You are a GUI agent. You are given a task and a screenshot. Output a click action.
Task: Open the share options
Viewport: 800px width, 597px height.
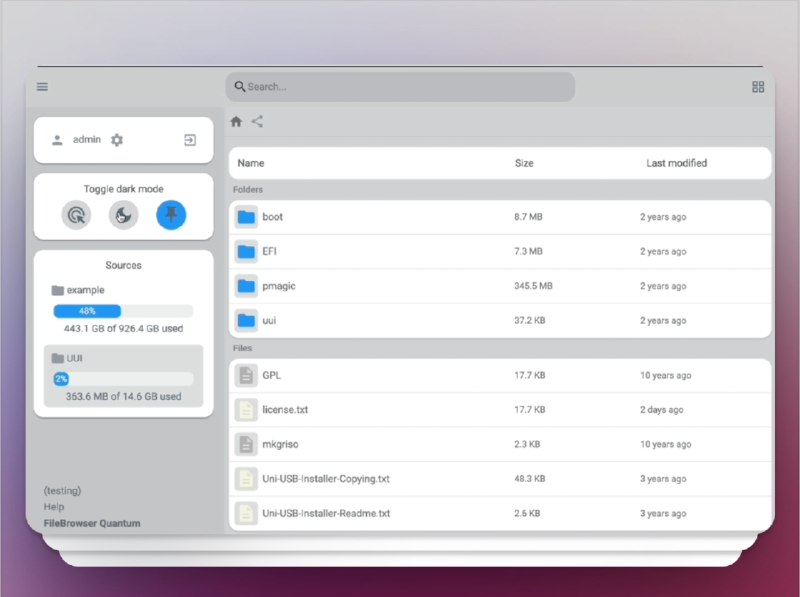[258, 121]
